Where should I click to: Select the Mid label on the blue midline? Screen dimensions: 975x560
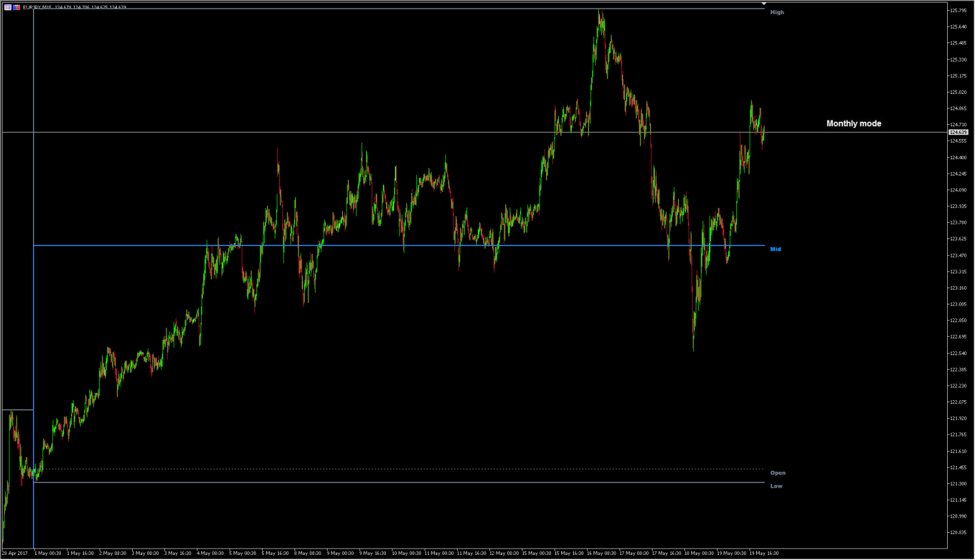coord(776,249)
